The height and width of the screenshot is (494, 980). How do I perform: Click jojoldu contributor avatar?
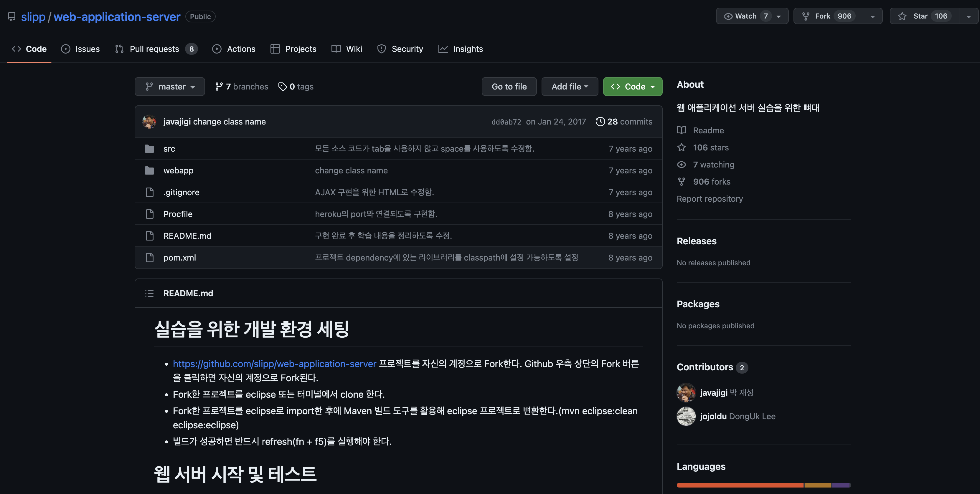click(686, 416)
